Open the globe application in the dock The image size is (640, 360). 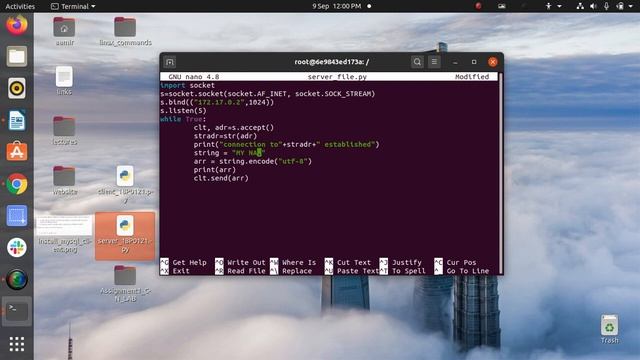point(17,280)
